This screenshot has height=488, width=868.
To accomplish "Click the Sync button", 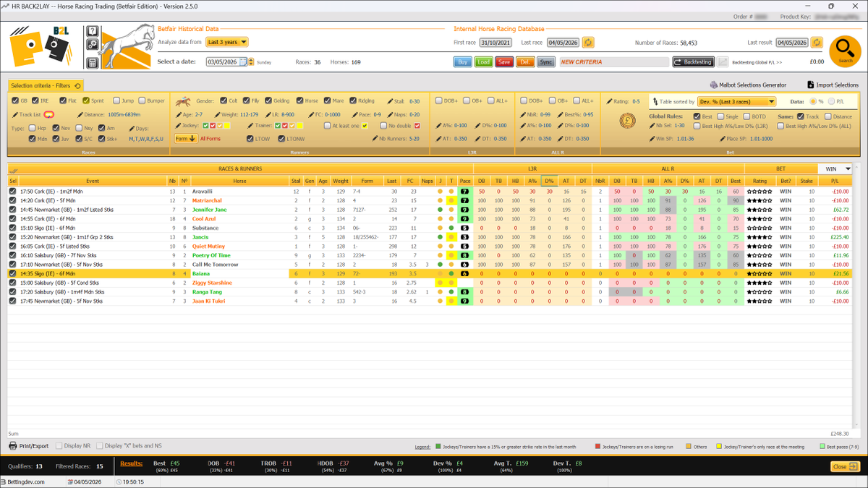I will pos(546,62).
